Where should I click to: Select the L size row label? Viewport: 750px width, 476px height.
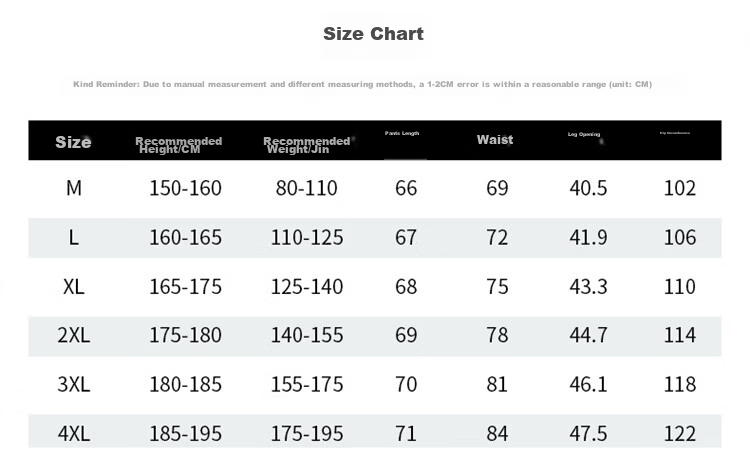(x=74, y=237)
